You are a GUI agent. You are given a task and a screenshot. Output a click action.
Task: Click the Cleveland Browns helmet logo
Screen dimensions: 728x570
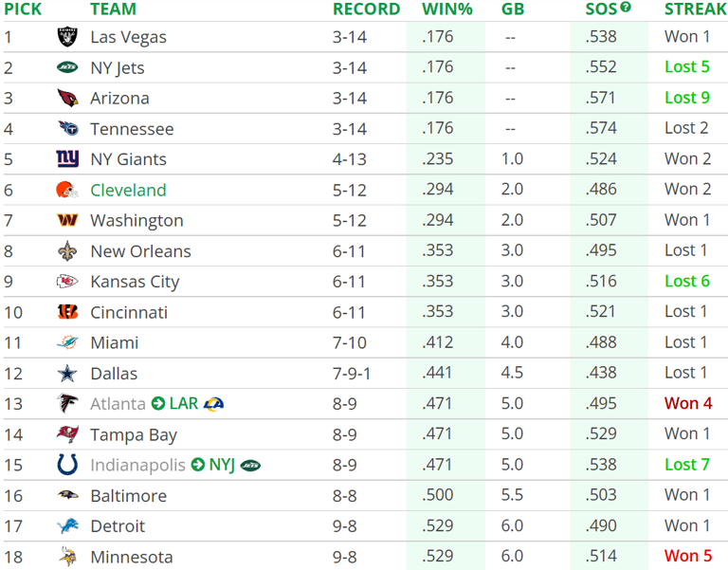67,190
